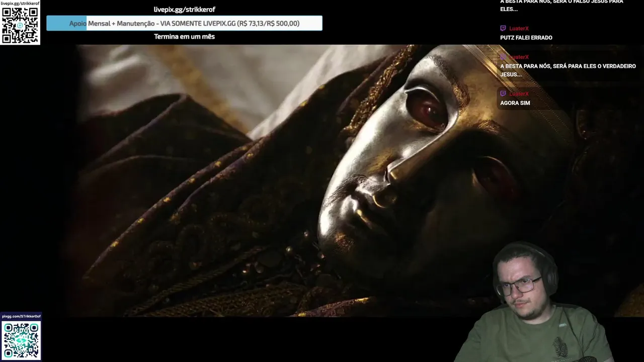Open the pixgg.com/STrikker0of link text

point(21,316)
